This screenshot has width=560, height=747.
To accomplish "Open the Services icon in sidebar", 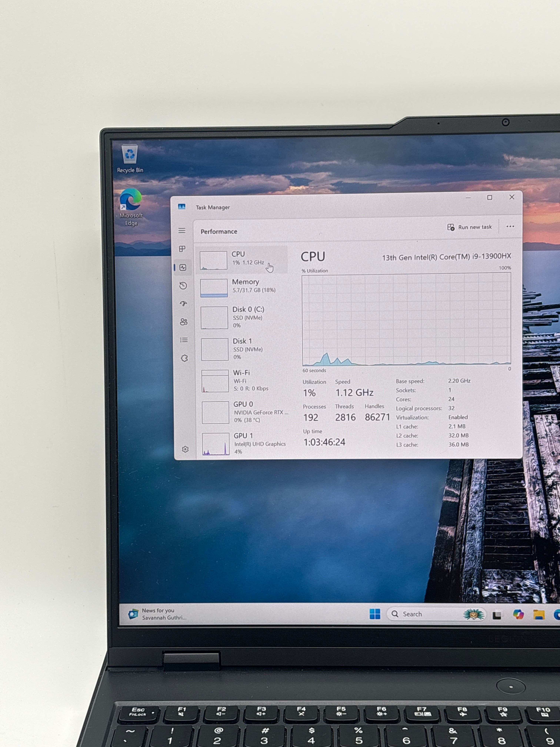I will (184, 358).
